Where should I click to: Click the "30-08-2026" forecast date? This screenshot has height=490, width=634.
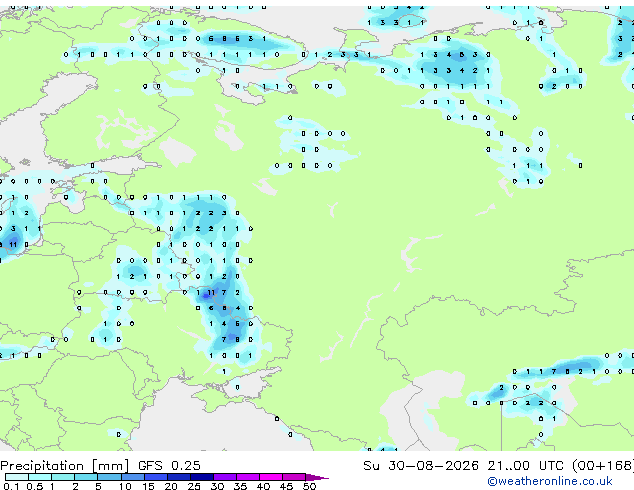[433, 466]
